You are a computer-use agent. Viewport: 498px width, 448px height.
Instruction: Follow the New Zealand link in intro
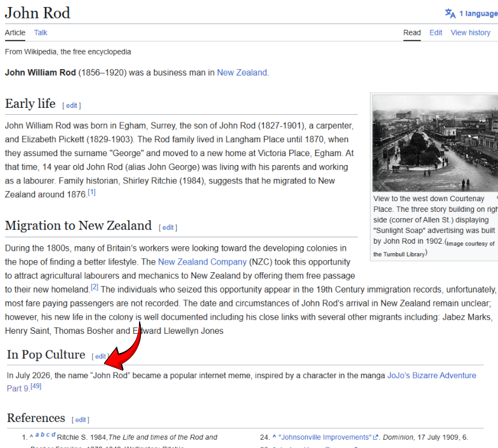[242, 73]
